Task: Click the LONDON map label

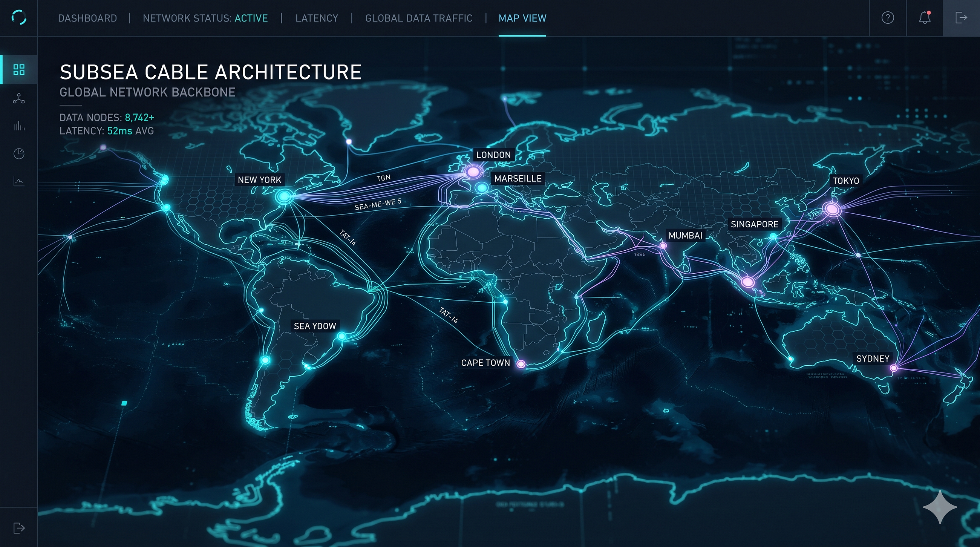Action: [493, 155]
